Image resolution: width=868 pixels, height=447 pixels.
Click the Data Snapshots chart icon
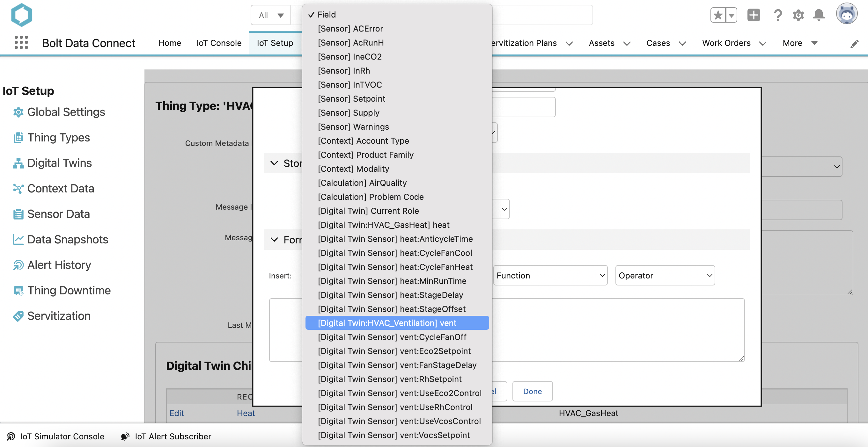point(18,239)
